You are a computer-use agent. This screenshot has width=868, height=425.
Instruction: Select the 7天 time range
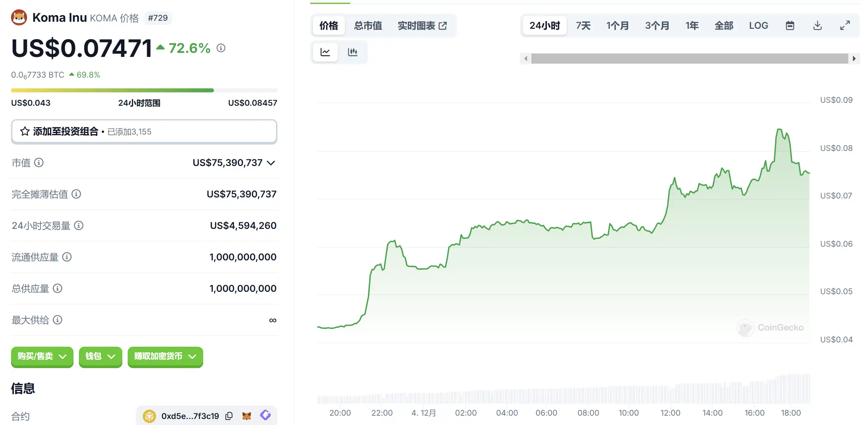583,26
